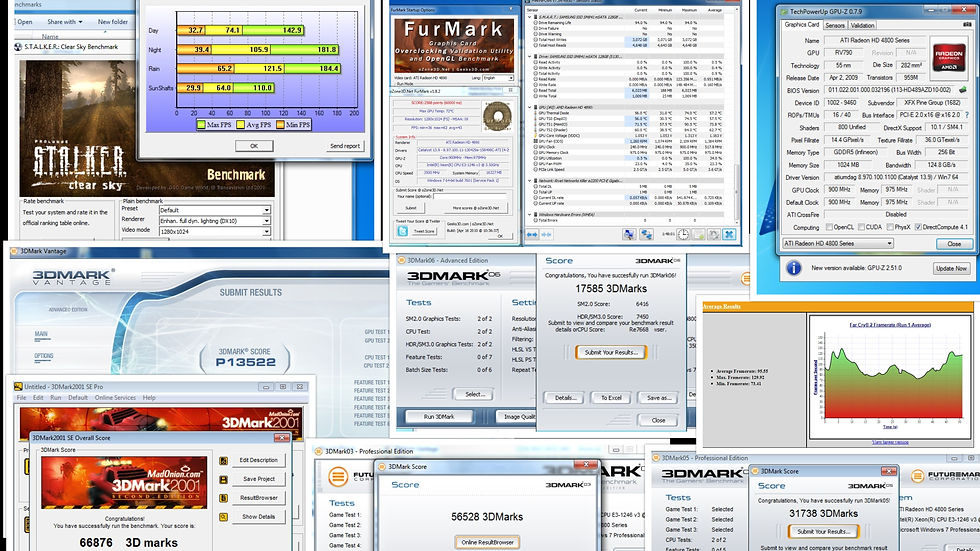Click the Save Project disk icon

(x=223, y=479)
